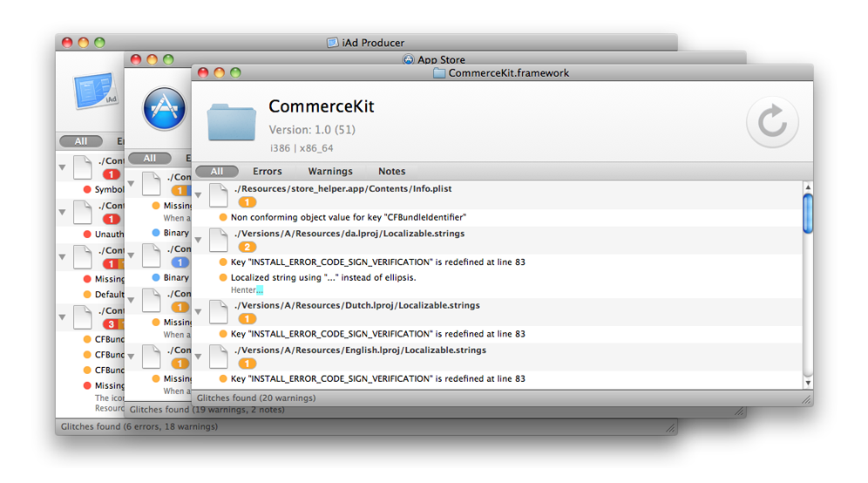Click the "Version: 1.0 (51)" label

[312, 130]
